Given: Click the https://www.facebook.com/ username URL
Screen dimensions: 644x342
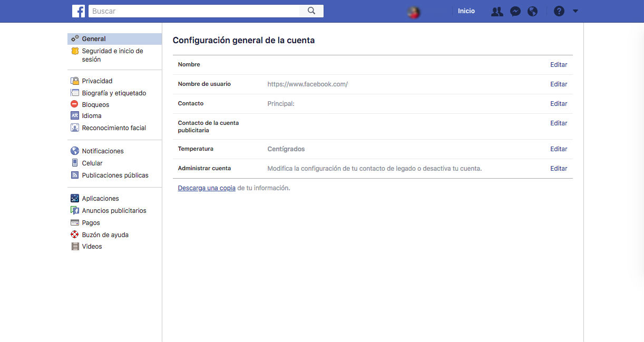Looking at the screenshot, I should tap(308, 84).
